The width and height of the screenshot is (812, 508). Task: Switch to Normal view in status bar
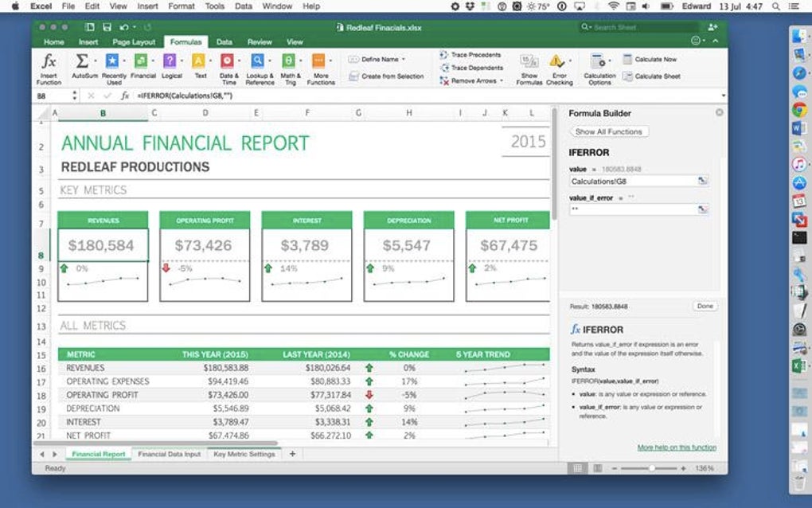tap(577, 468)
